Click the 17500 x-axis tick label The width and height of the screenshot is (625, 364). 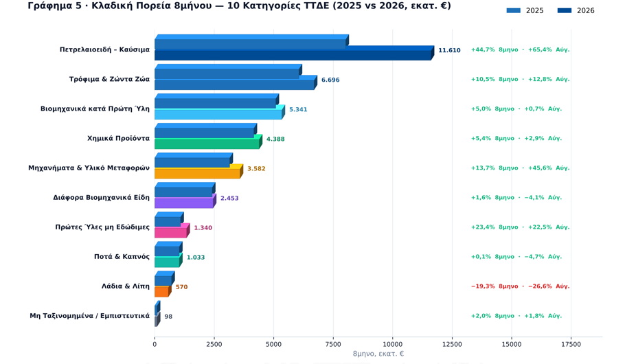(x=571, y=345)
